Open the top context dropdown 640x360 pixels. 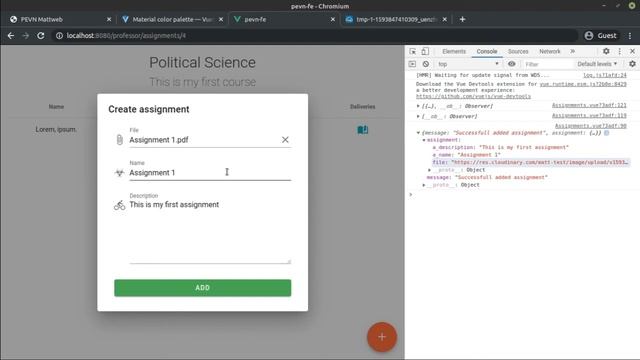coord(468,64)
